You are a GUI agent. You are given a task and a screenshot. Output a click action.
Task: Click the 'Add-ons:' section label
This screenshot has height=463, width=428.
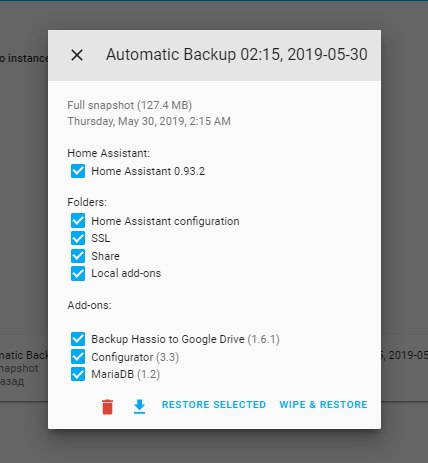coord(89,305)
